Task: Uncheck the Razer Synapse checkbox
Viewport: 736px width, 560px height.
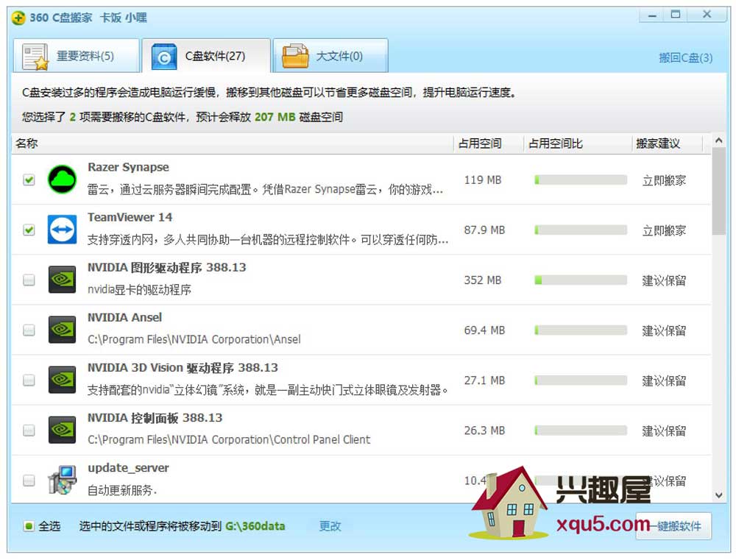Action: (x=29, y=180)
